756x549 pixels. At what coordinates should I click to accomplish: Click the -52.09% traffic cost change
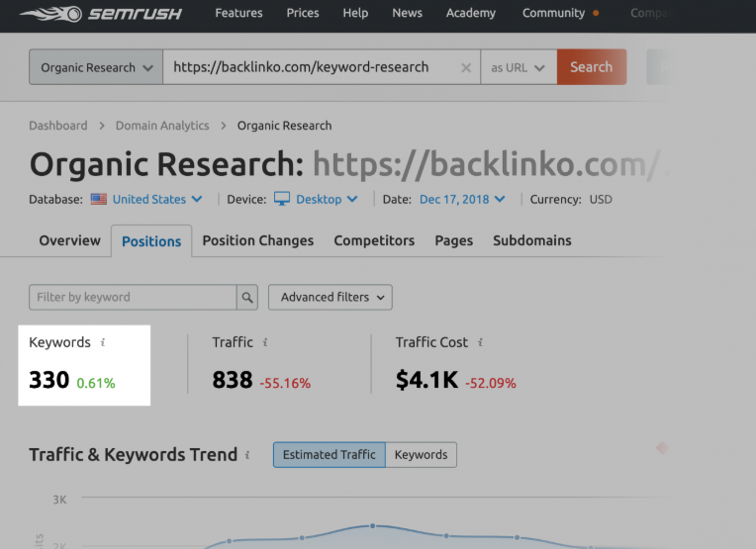coord(491,383)
